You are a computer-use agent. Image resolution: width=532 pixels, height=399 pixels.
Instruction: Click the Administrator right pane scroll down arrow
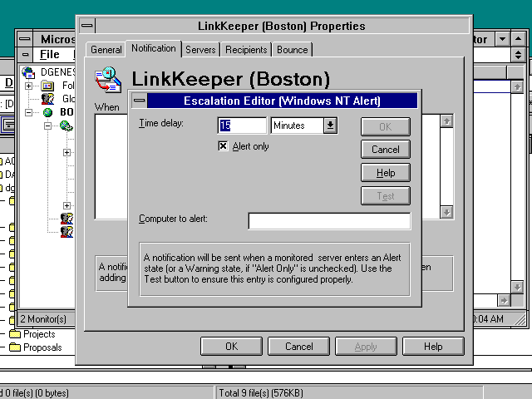click(x=517, y=288)
